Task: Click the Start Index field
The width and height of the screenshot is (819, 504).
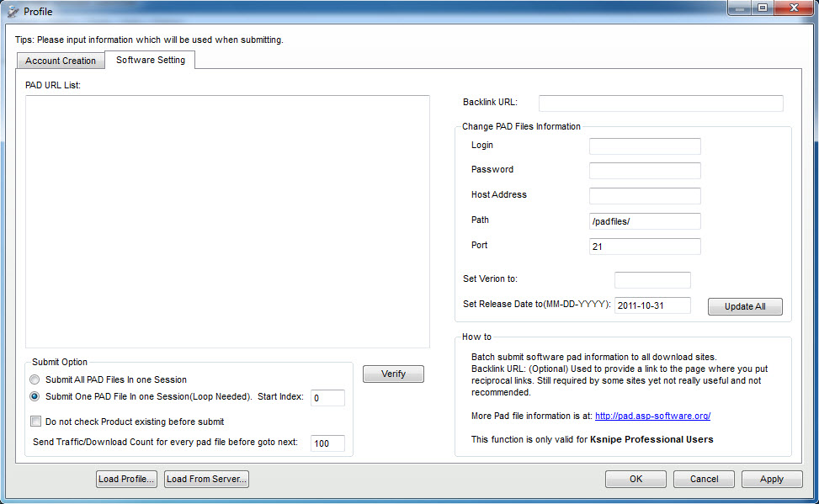Action: click(327, 397)
